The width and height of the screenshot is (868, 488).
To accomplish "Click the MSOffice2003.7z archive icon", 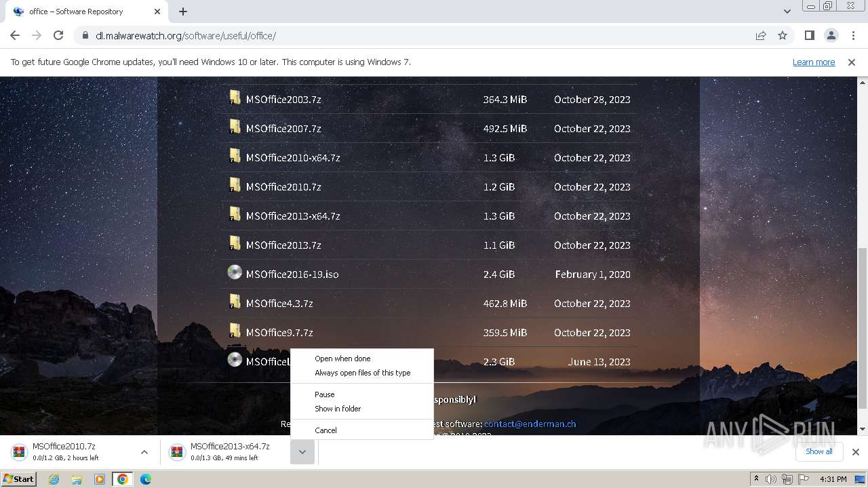I will pyautogui.click(x=235, y=98).
